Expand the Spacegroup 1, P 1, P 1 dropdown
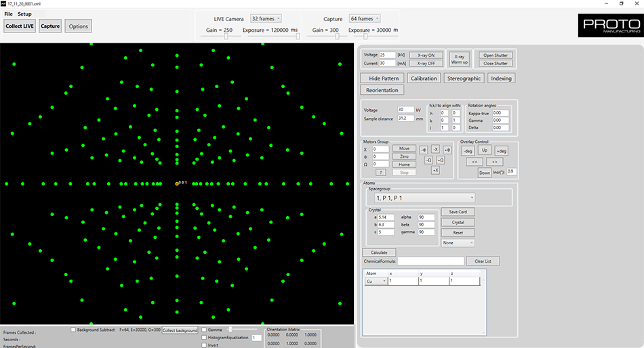The image size is (644, 348). 424,198
